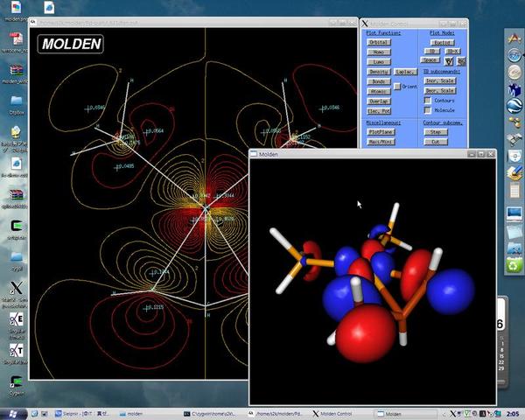Enable the Contours checkbox

tap(428, 100)
